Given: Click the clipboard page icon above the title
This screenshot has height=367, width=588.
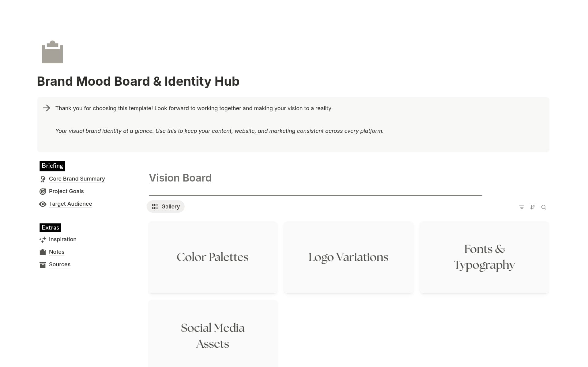Looking at the screenshot, I should tap(52, 52).
